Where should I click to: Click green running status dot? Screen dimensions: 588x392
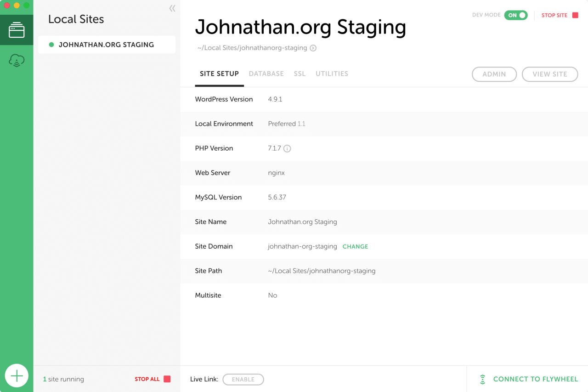pyautogui.click(x=51, y=45)
